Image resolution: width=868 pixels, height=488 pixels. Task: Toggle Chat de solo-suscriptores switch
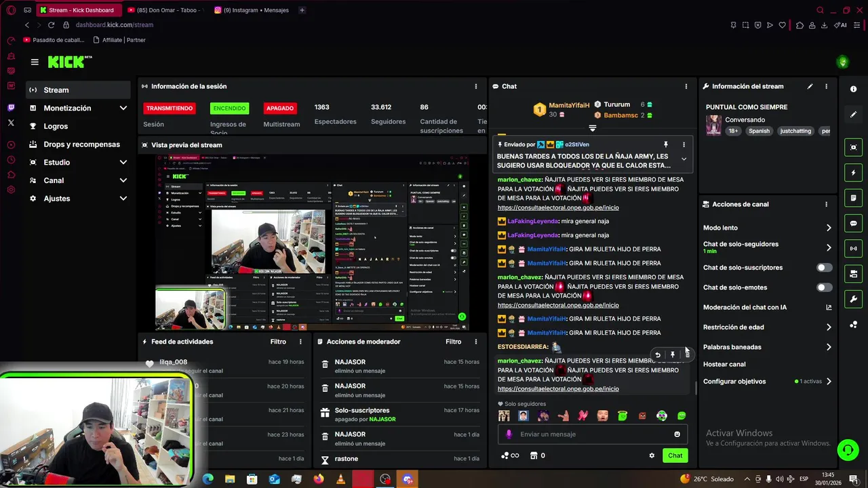(x=824, y=268)
